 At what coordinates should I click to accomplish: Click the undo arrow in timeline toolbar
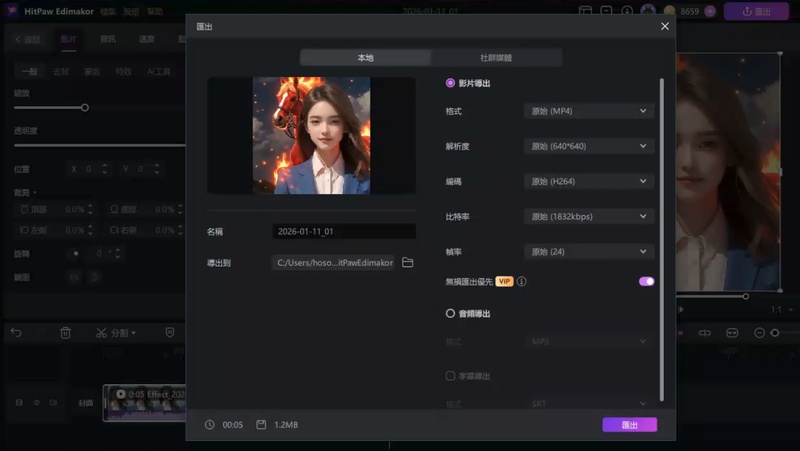pyautogui.click(x=16, y=333)
